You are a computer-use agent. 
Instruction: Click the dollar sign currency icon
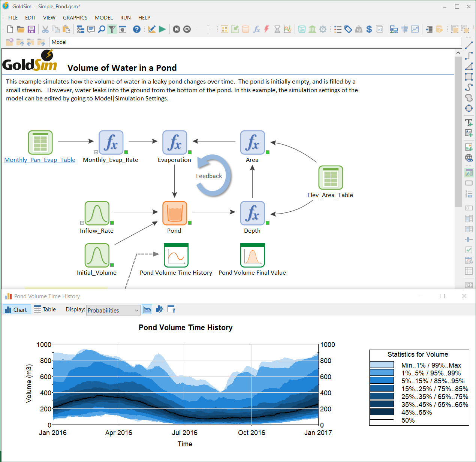[369, 29]
